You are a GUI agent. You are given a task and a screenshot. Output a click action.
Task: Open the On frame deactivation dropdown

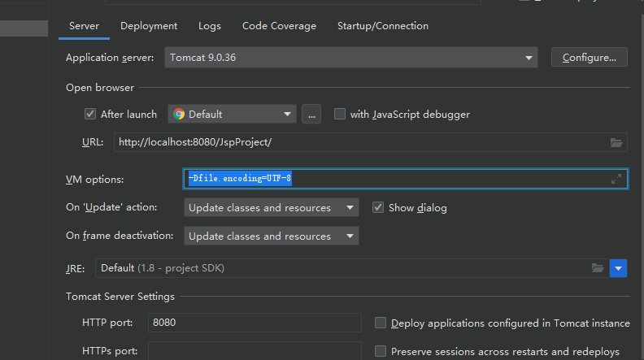271,236
